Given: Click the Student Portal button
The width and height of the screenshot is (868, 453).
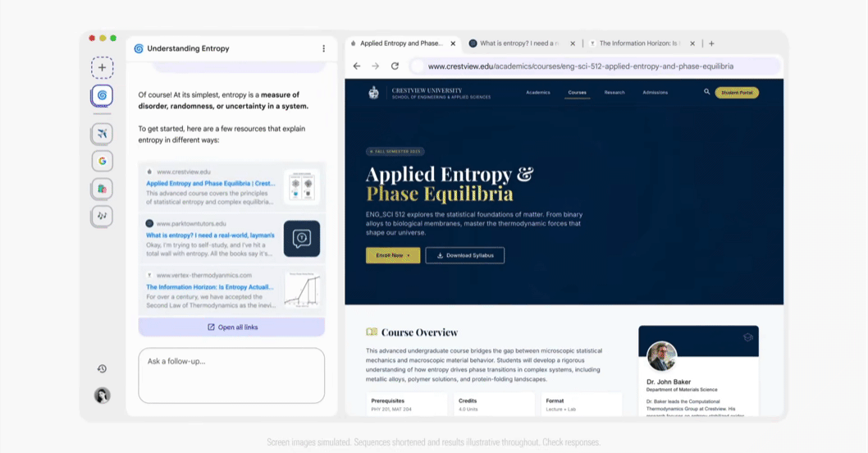Looking at the screenshot, I should pos(737,93).
